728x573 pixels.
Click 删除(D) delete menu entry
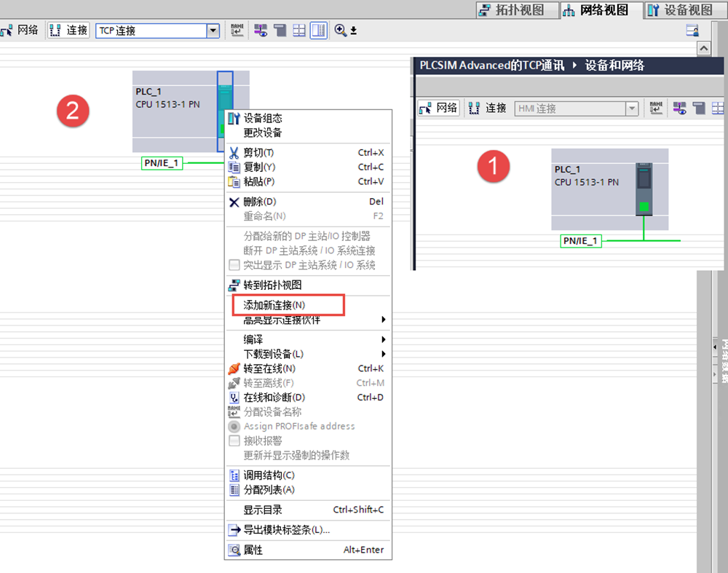(259, 202)
